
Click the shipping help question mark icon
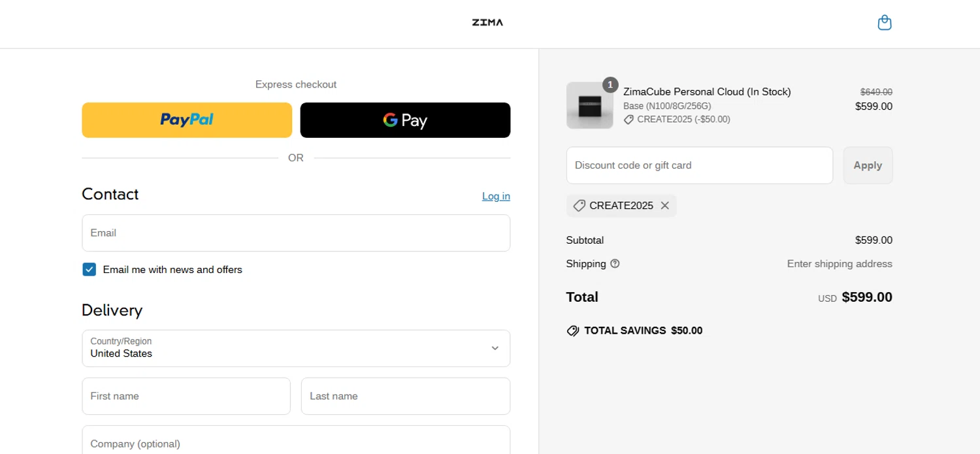click(x=615, y=264)
